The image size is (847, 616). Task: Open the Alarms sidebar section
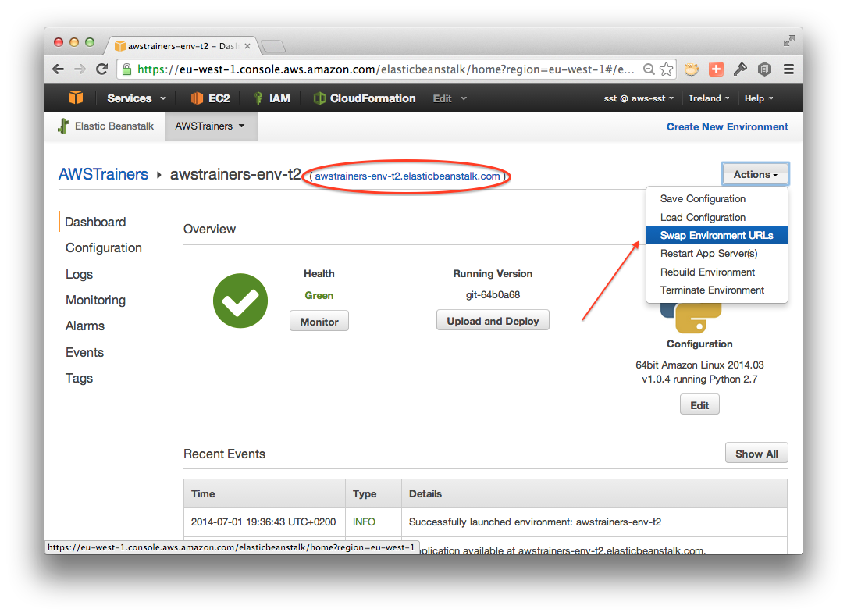coord(85,326)
